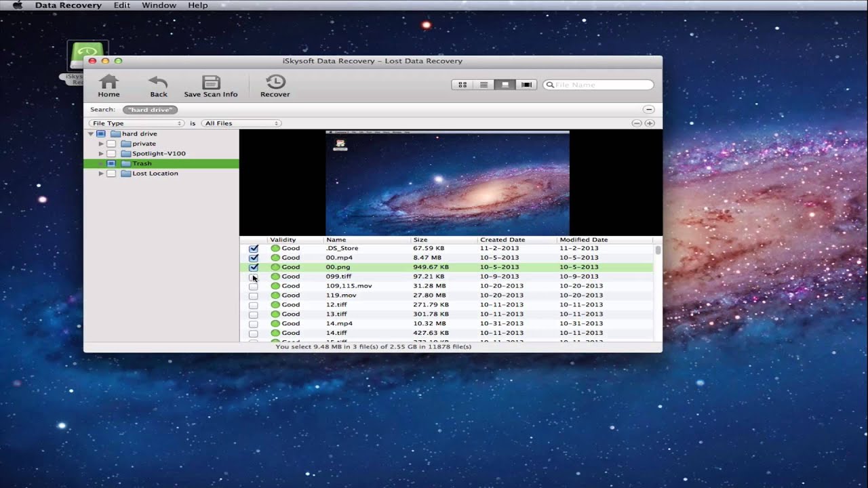Check the 109,115.mov file checkbox
The height and width of the screenshot is (488, 868).
pyautogui.click(x=254, y=287)
